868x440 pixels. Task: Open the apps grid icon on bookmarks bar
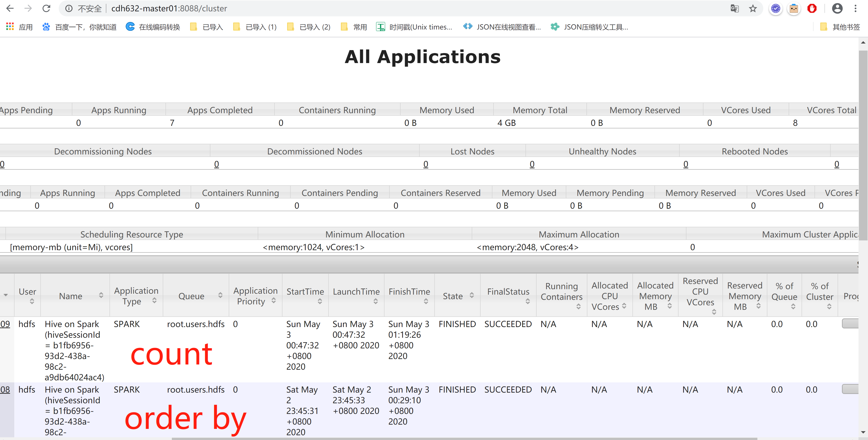10,27
